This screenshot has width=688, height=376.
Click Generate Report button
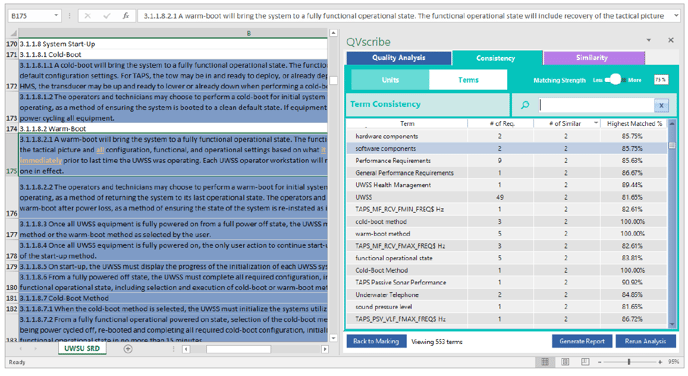coord(582,341)
